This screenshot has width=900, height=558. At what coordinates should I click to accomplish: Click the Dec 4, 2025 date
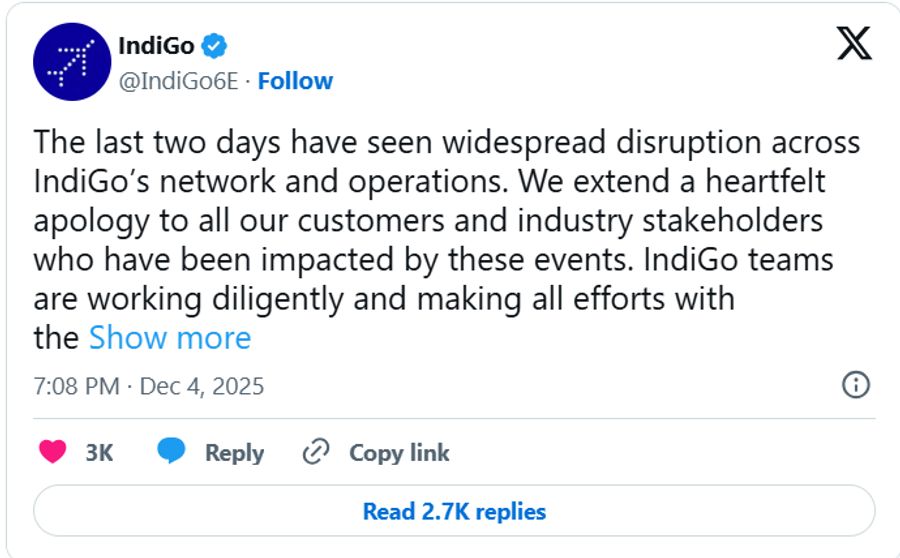tap(202, 386)
